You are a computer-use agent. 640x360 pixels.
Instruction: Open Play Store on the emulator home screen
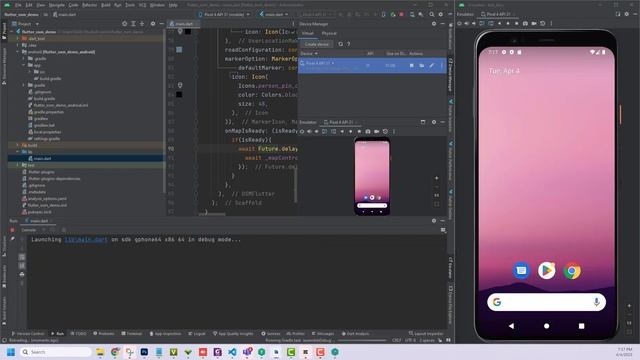(547, 271)
